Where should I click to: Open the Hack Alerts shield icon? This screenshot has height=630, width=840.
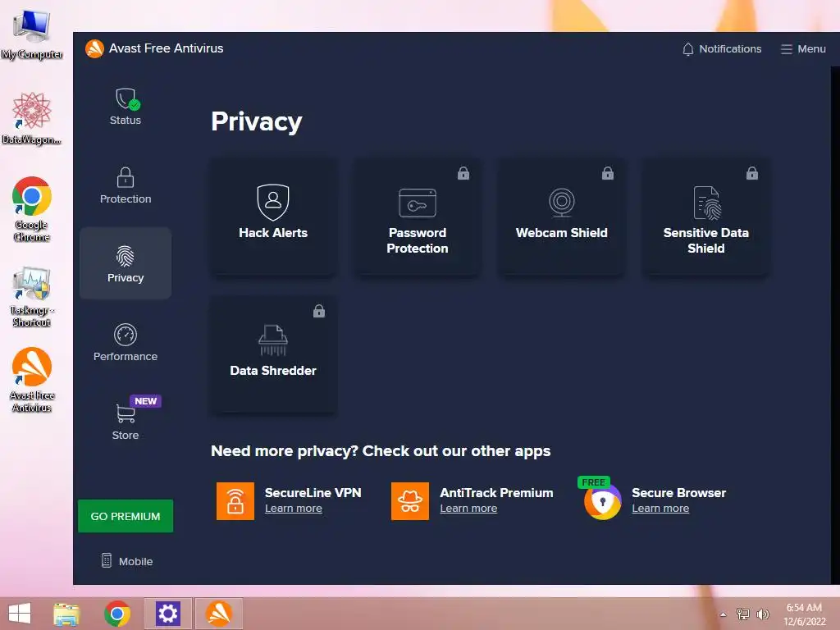(273, 202)
